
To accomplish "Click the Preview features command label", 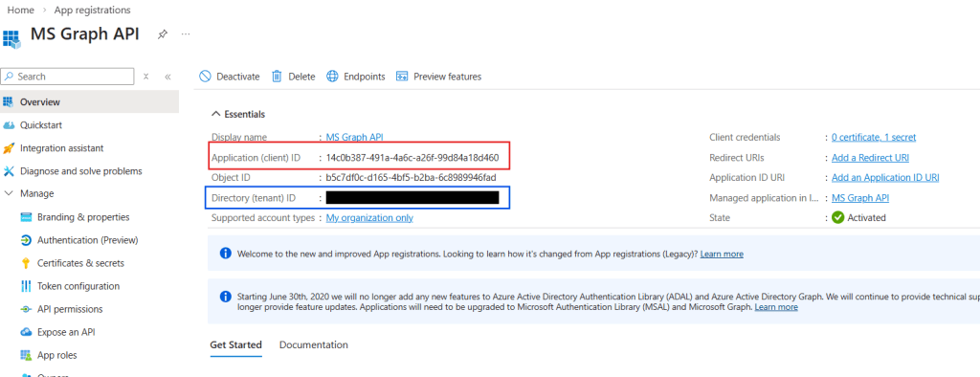I will point(448,77).
